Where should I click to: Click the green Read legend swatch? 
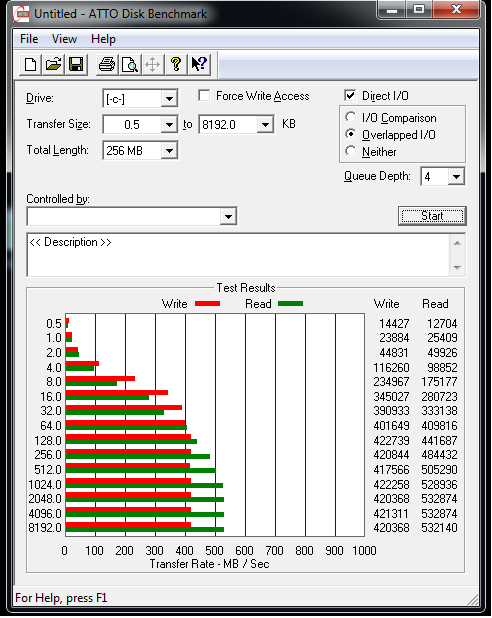click(291, 303)
